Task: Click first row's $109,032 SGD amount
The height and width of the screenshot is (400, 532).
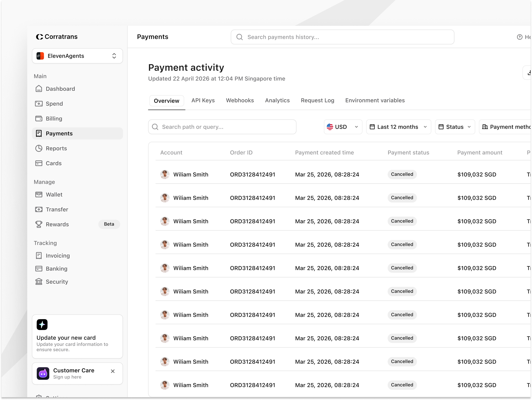Action: (x=477, y=174)
